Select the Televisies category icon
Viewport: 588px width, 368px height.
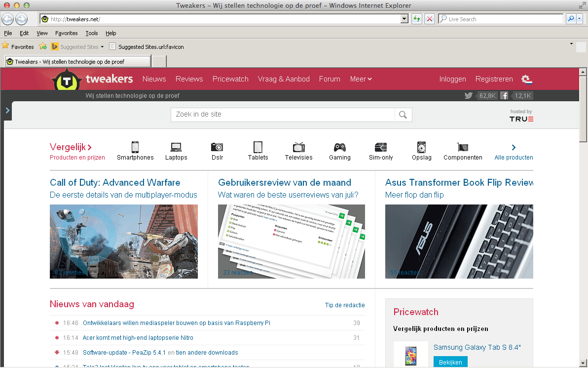299,147
